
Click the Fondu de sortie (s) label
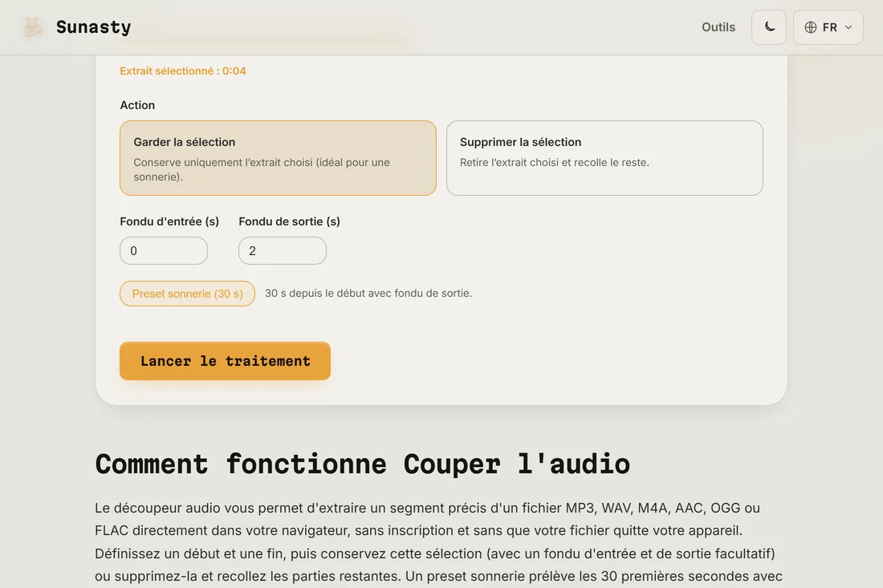tap(289, 221)
